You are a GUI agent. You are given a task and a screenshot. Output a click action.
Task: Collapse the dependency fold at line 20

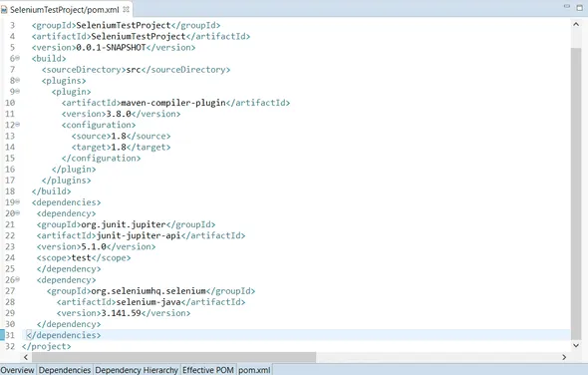click(17, 213)
